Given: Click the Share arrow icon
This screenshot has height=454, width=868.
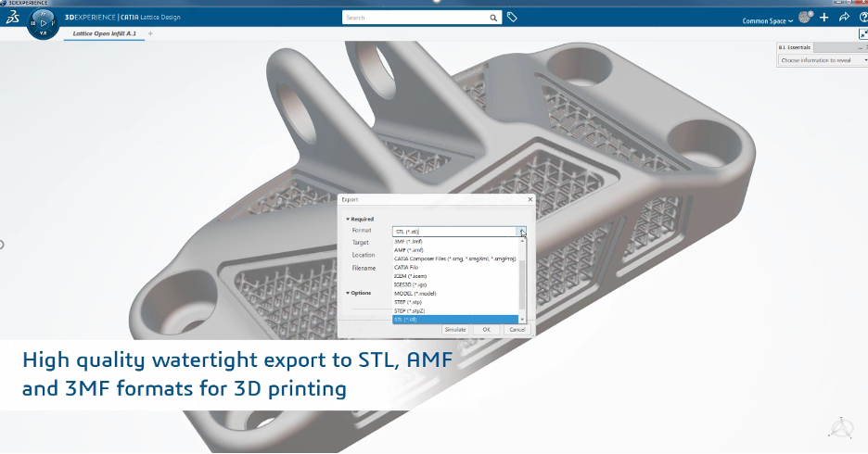Looking at the screenshot, I should click(844, 17).
